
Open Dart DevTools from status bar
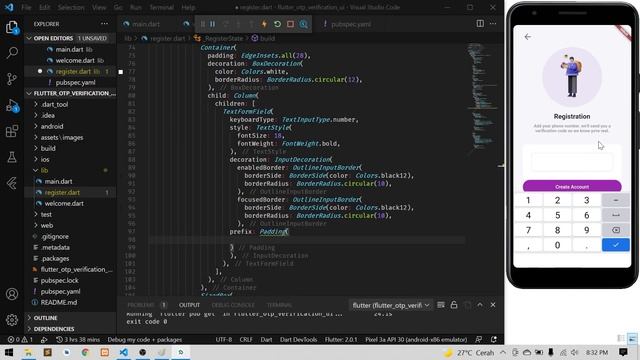[x=298, y=339]
